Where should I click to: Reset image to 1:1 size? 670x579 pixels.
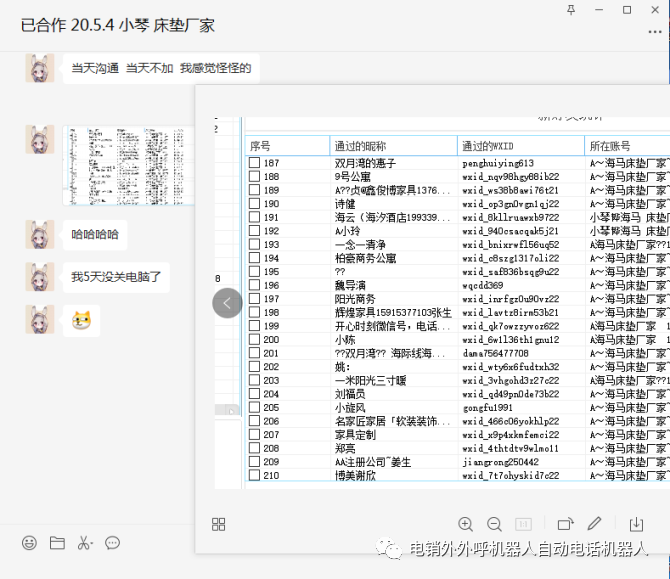click(x=523, y=524)
